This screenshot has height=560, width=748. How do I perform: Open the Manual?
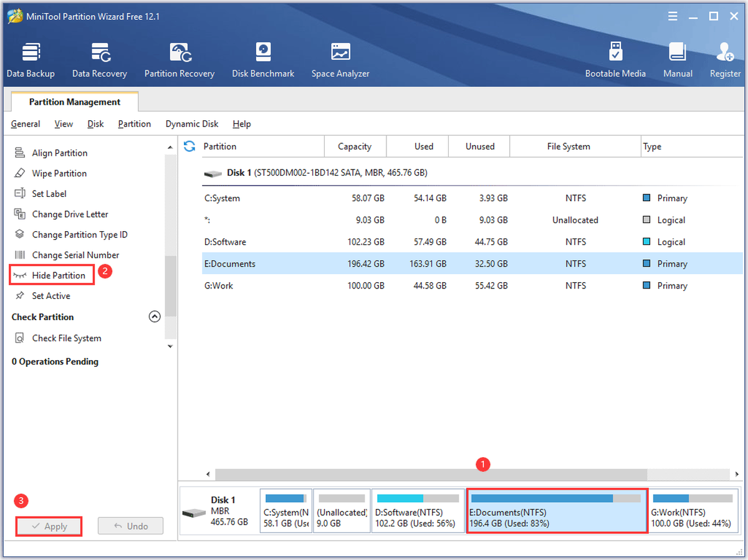coord(678,60)
